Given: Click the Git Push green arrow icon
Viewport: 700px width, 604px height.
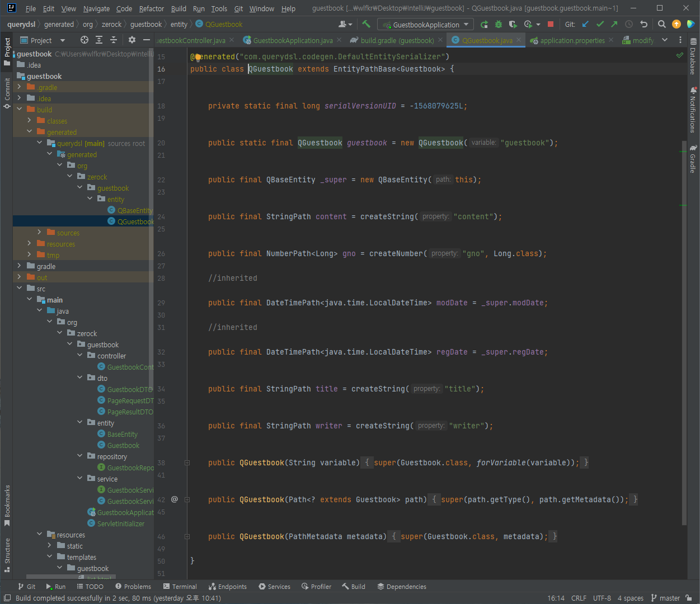Looking at the screenshot, I should point(614,24).
